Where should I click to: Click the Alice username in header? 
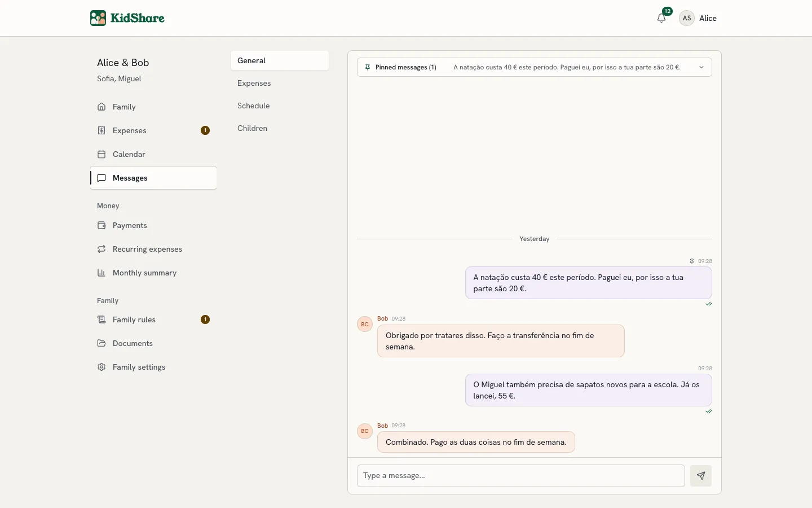coord(708,18)
